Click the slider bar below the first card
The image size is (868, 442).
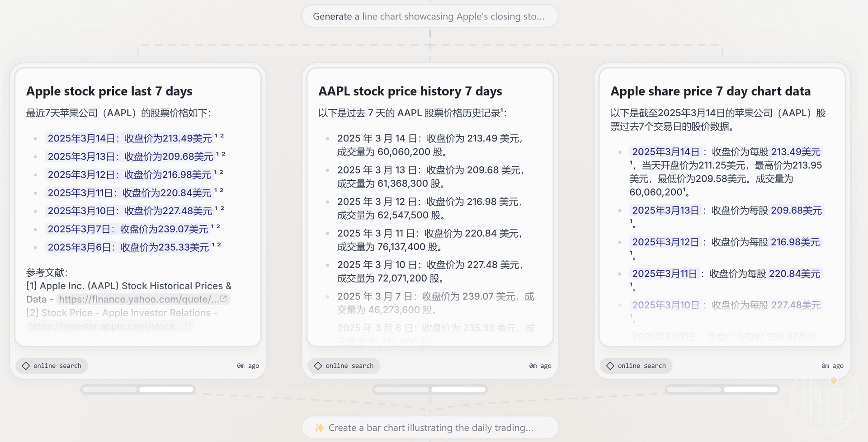click(138, 389)
